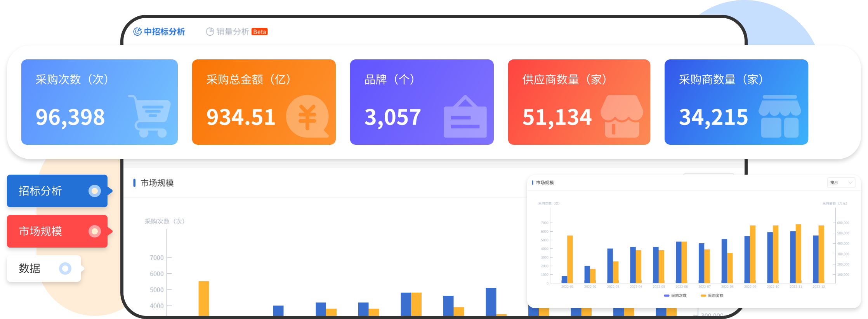Viewport: 868px width, 319px height.
Task: Click the shop icon in 供应商数量 card
Action: tap(621, 116)
